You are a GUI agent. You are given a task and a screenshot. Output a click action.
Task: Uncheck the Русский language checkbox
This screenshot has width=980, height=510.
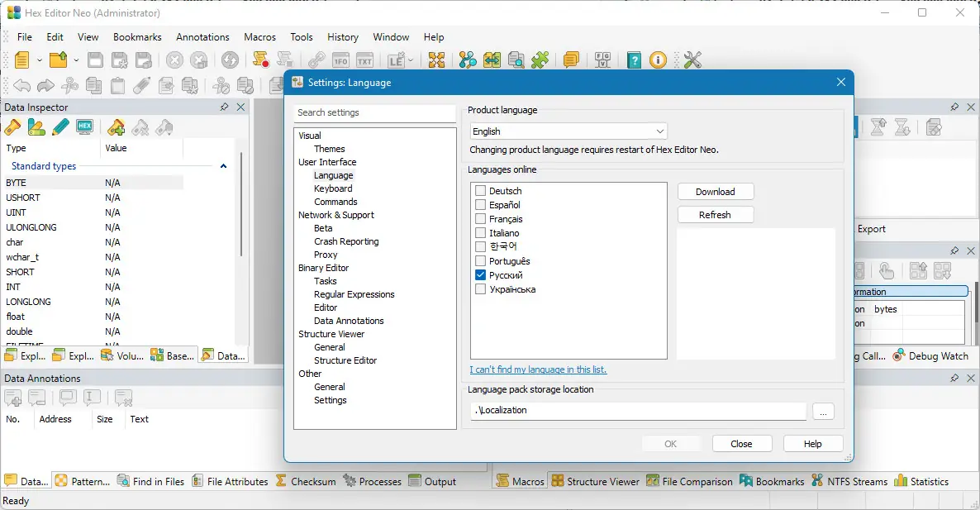coord(481,275)
